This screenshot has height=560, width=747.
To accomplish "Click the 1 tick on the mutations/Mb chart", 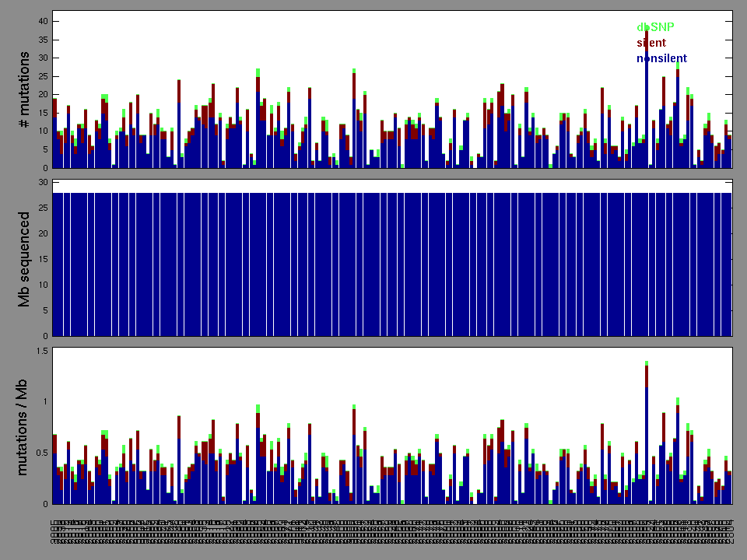I will click(x=45, y=402).
